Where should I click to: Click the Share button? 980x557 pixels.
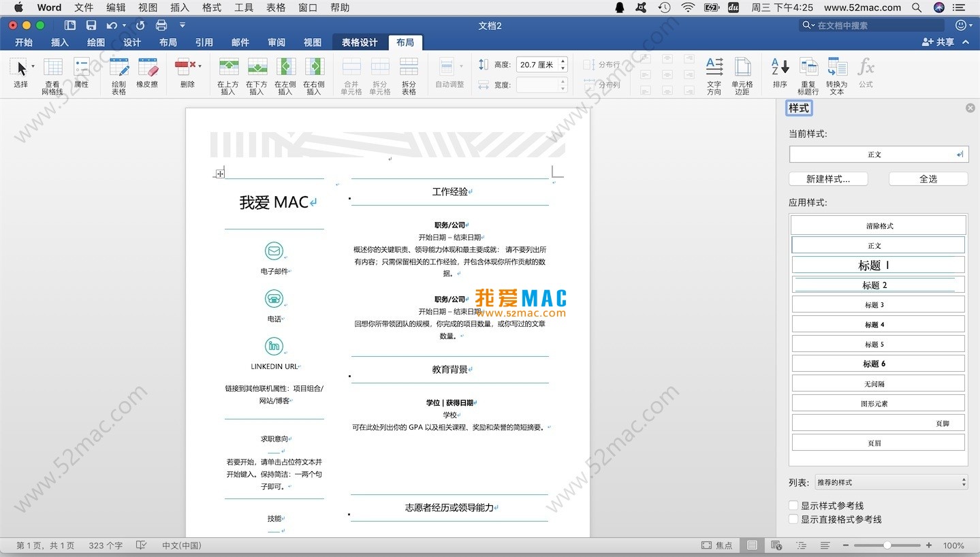938,42
